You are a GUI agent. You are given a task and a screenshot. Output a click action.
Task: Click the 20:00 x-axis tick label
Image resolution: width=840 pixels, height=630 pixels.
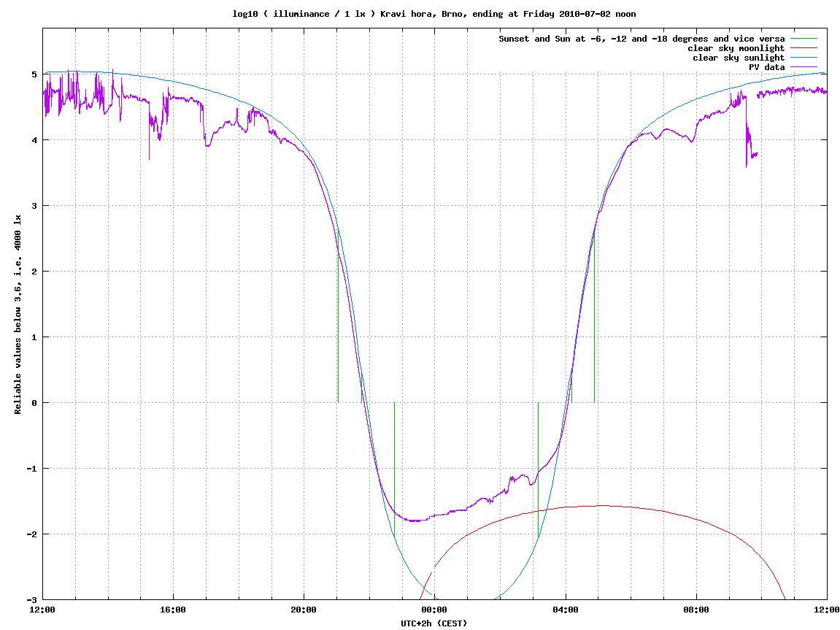pos(304,610)
